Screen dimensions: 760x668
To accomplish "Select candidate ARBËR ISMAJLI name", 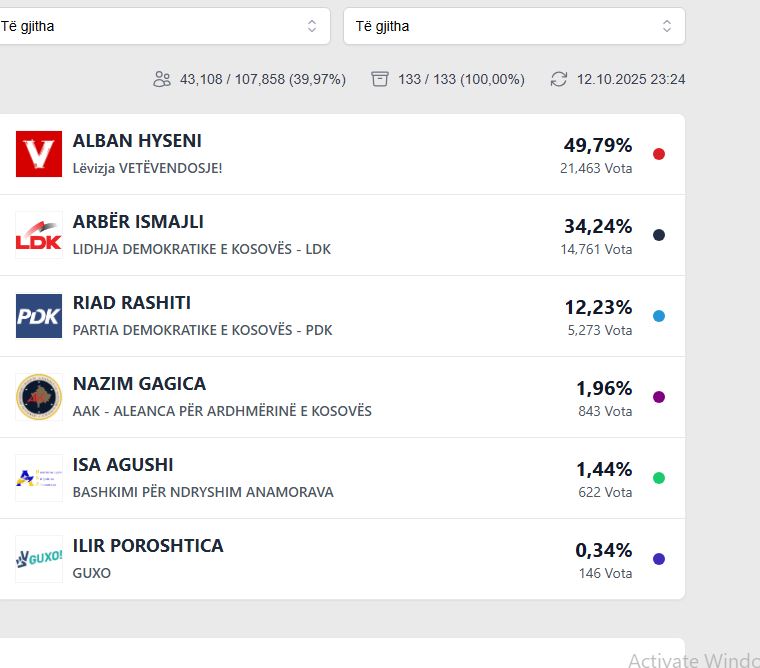I will (x=138, y=222).
